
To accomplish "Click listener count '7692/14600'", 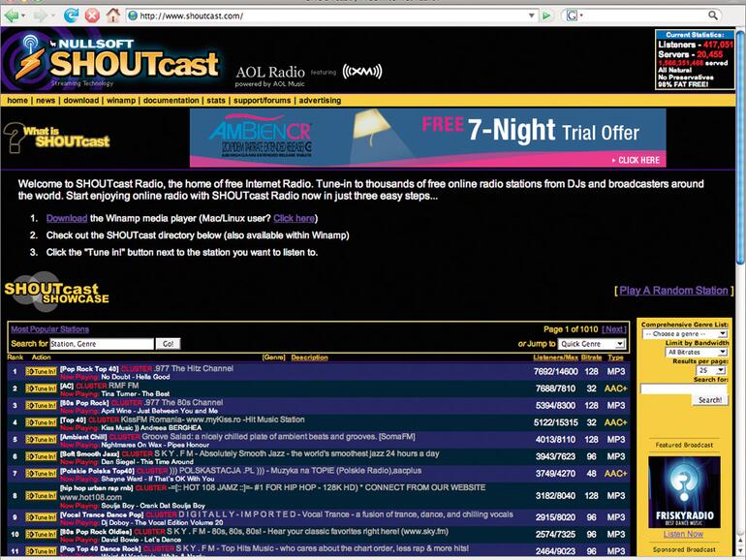I will click(x=555, y=371).
